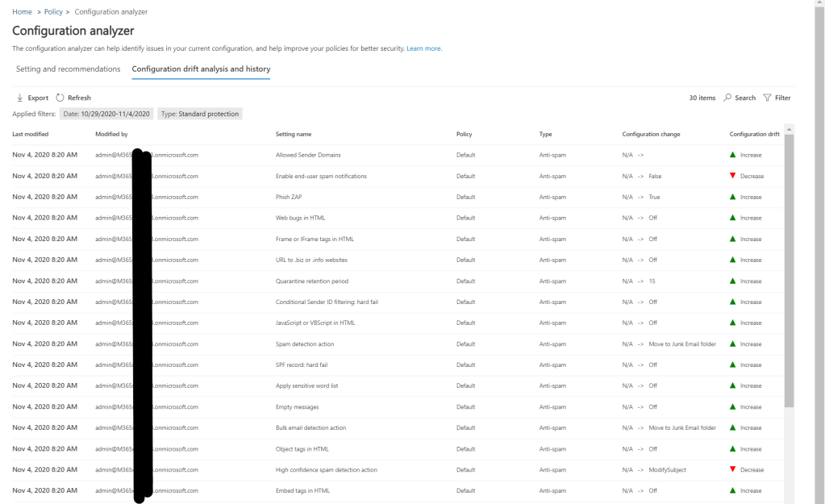The height and width of the screenshot is (504, 825).
Task: Click green Increase triangle for Phish ZAP
Action: point(732,197)
